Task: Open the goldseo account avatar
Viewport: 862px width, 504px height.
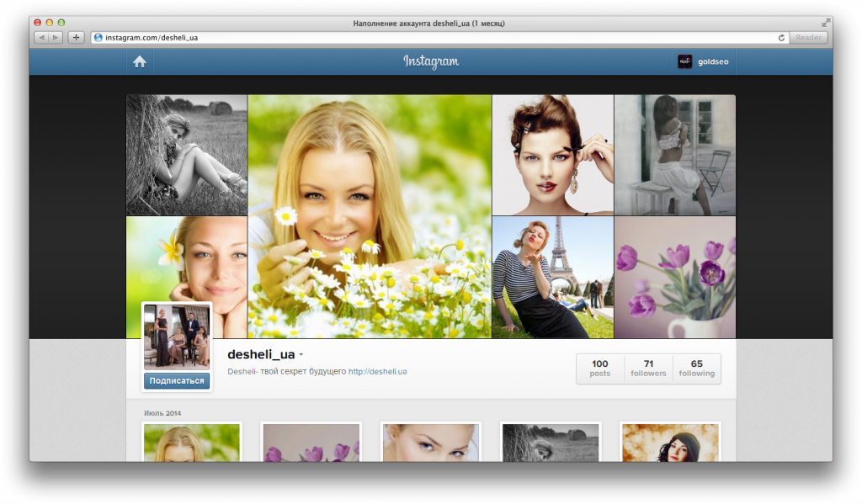Action: tap(684, 61)
